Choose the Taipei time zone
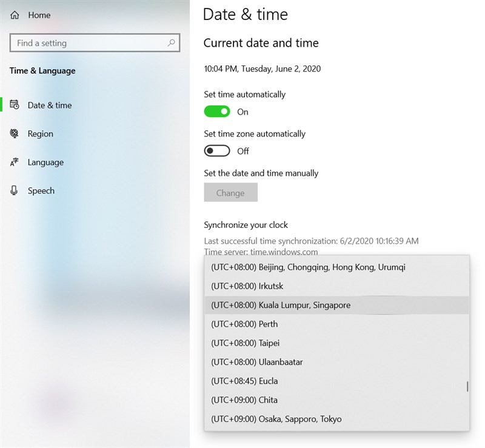 tap(336, 343)
